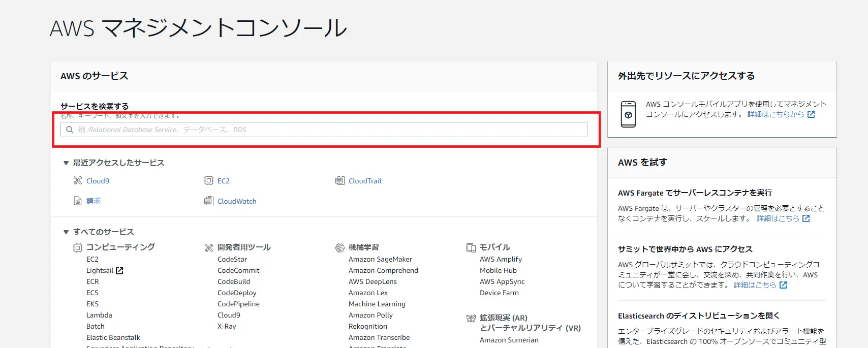Screen dimensions: 868x348
Task: Click the mobile phone app icon
Action: point(629,114)
